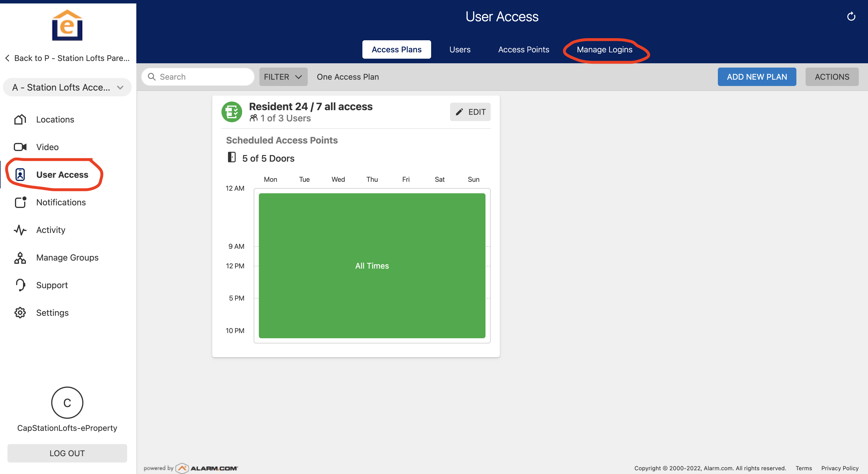Switch to the Users tab

(460, 49)
